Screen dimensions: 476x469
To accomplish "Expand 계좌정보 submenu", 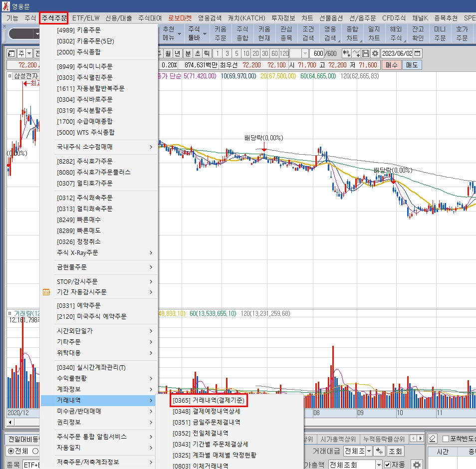I will pyautogui.click(x=99, y=389).
